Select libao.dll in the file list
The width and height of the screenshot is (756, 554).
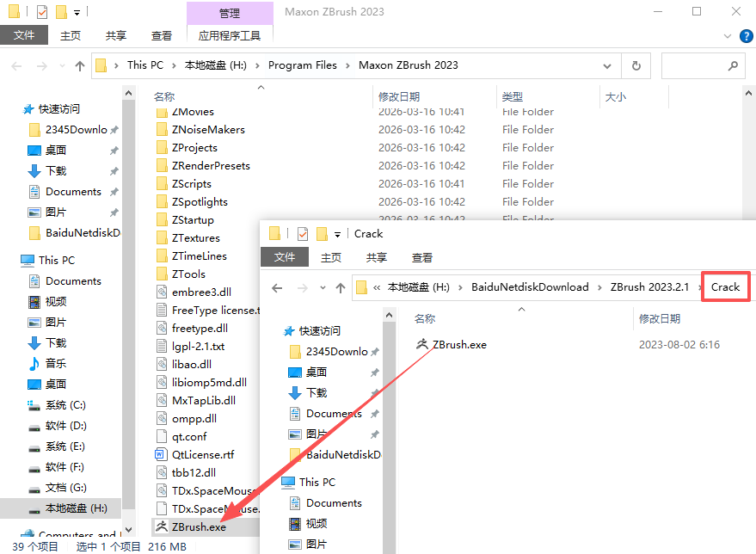tap(192, 365)
